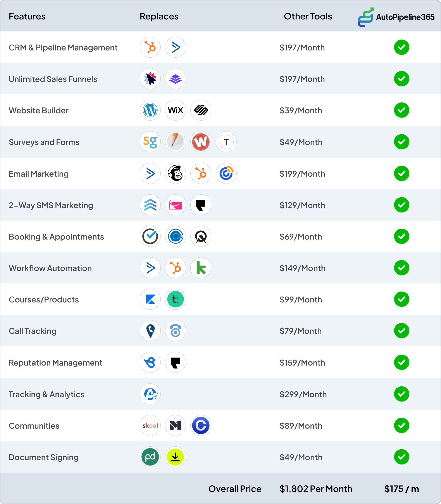This screenshot has width=441, height=504.
Task: Click the AutoPipeline365 logo in header
Action: click(396, 17)
